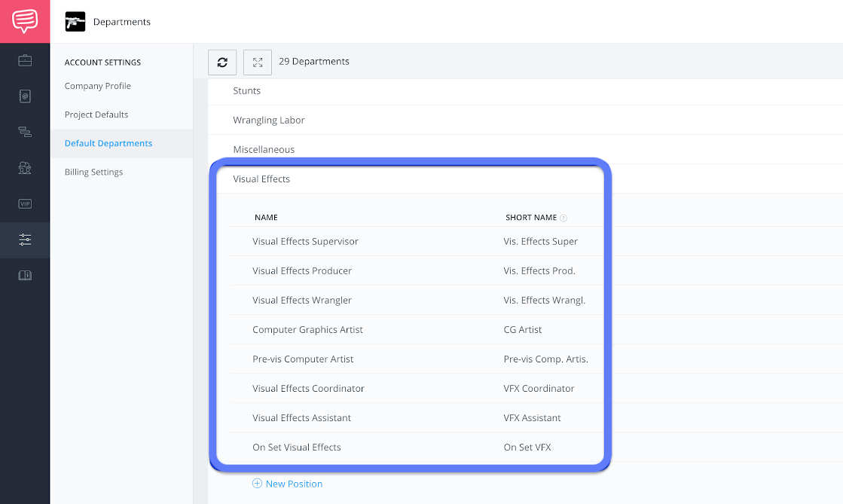Viewport: 843px width, 504px height.
Task: Expand the Miscellaneous department row
Action: tap(525, 149)
